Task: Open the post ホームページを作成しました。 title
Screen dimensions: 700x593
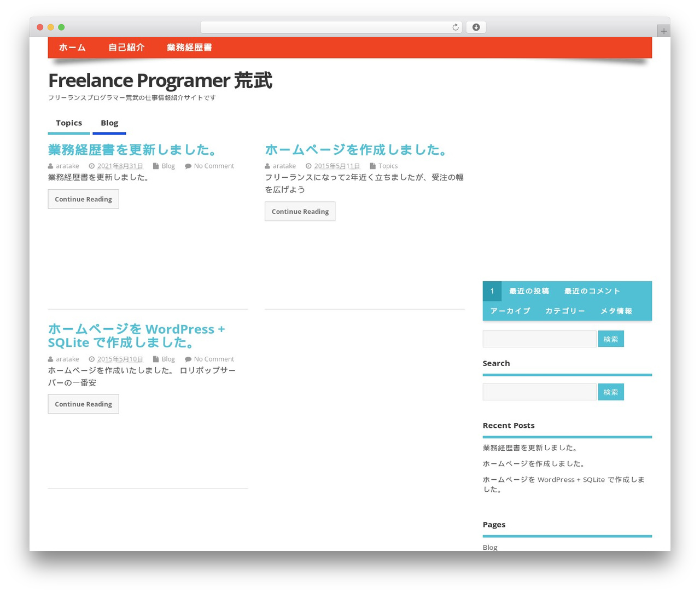Action: point(357,149)
